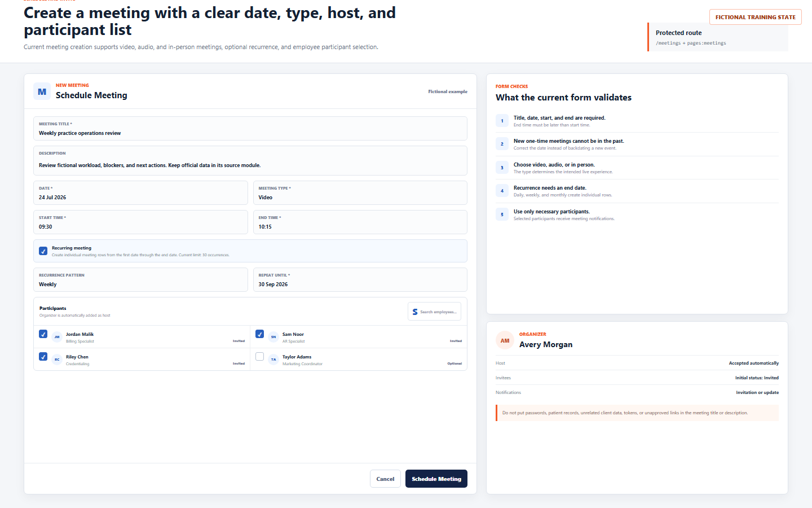This screenshot has height=508, width=812.
Task: Uncheck Sam Noor as participant
Action: tap(259, 334)
